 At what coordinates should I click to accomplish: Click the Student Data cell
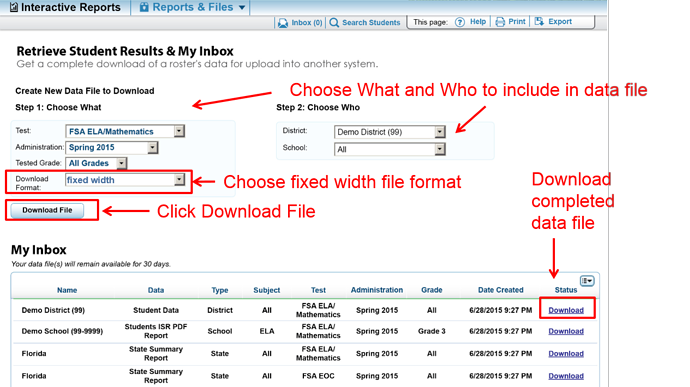click(x=156, y=310)
